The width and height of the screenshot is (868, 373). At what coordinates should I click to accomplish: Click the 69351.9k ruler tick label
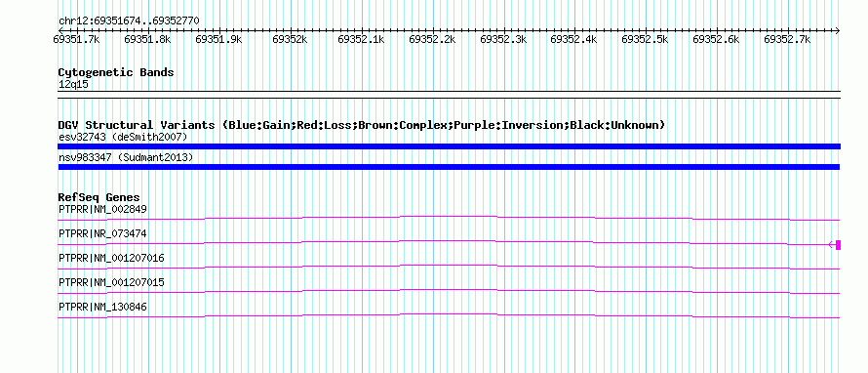point(218,39)
